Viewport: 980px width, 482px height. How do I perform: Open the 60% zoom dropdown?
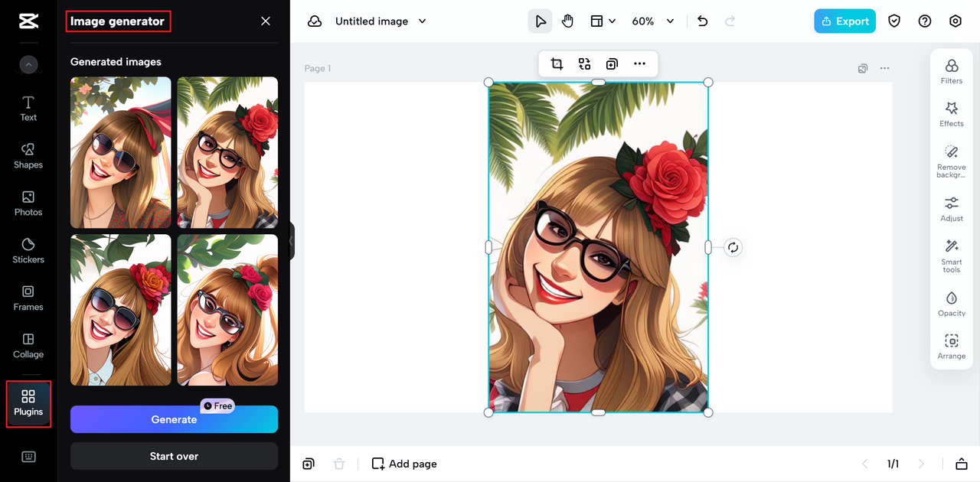pos(652,21)
